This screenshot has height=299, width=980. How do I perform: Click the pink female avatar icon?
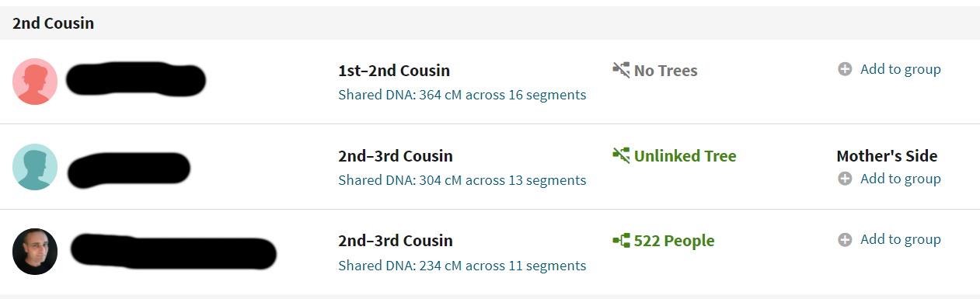coord(35,82)
